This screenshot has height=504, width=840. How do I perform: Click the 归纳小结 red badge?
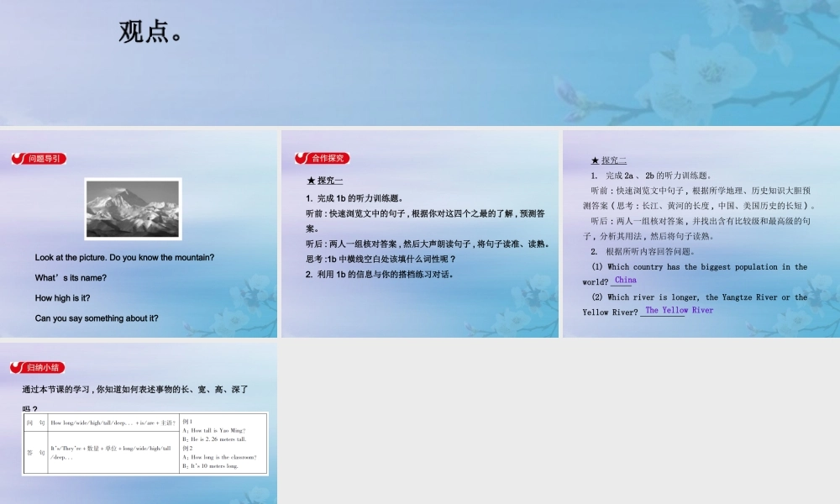click(38, 367)
